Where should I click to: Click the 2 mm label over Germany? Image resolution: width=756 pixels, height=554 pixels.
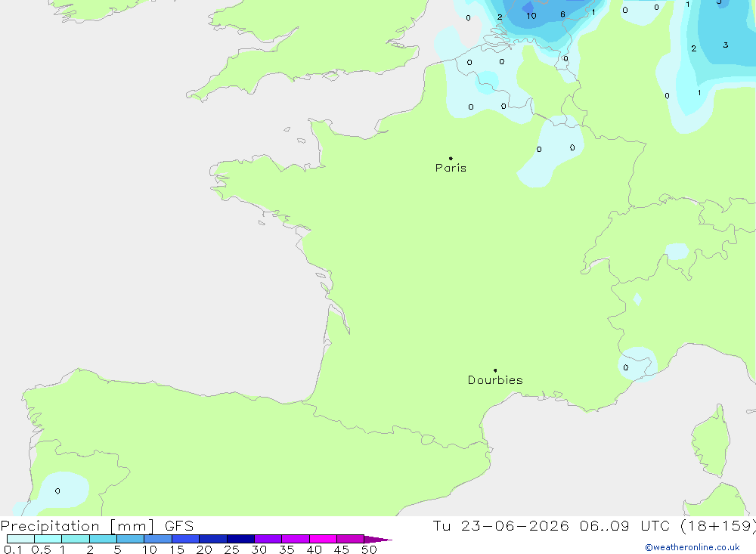(x=694, y=48)
